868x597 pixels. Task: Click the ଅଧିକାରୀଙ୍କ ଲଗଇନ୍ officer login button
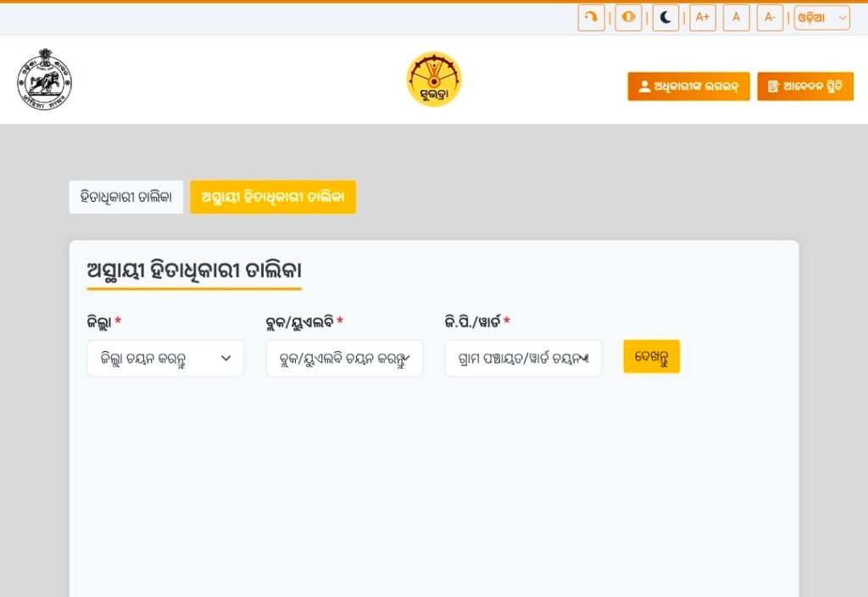coord(688,86)
